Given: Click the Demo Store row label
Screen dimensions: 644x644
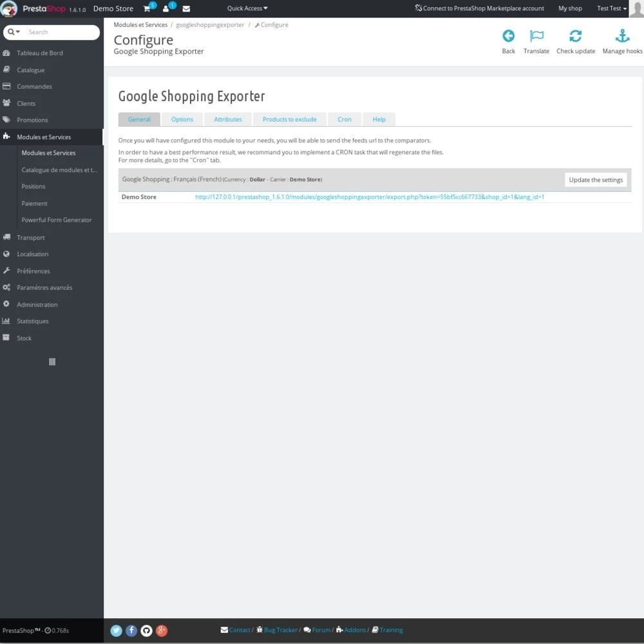Looking at the screenshot, I should (x=139, y=197).
